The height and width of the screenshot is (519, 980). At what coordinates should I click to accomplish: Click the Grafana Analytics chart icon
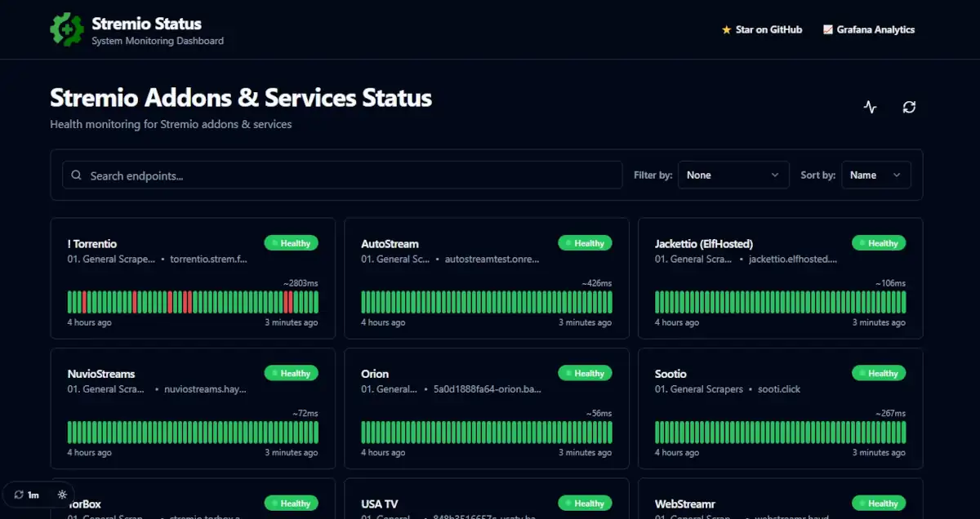pyautogui.click(x=828, y=29)
